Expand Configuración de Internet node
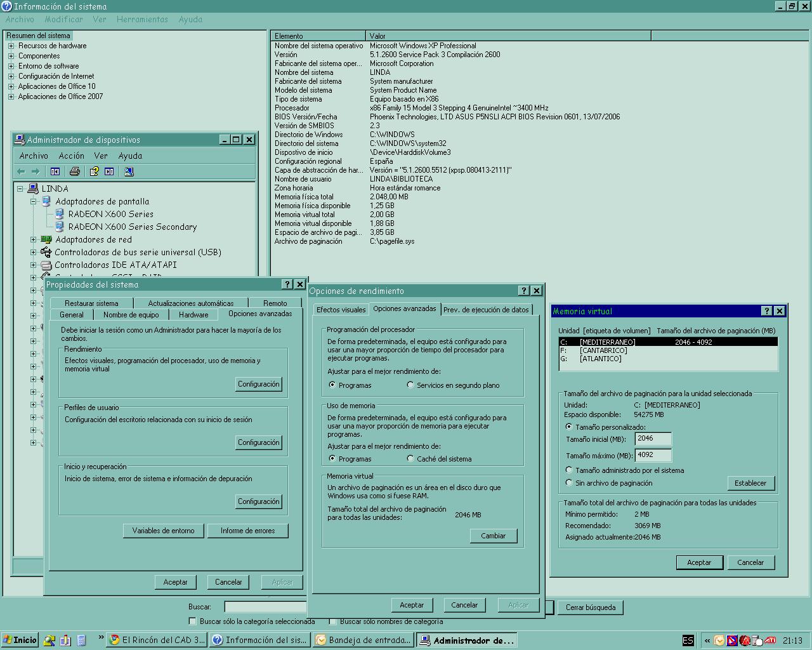 pyautogui.click(x=11, y=76)
